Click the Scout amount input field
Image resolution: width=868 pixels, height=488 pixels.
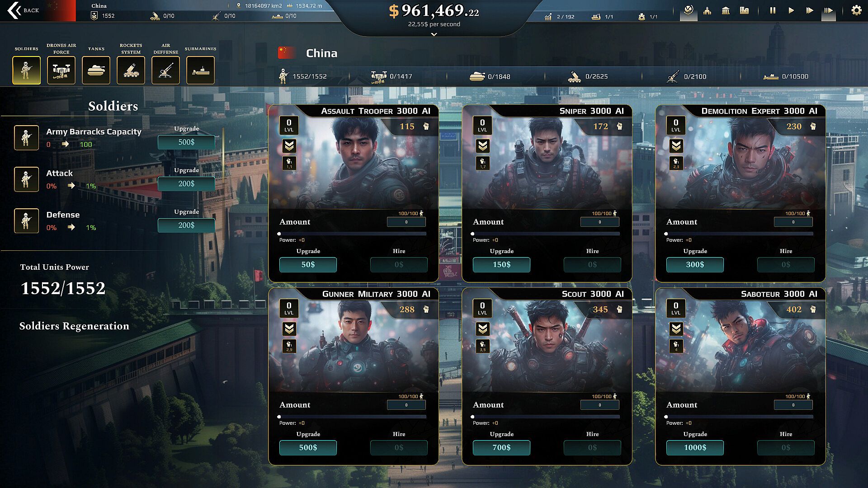click(x=600, y=405)
